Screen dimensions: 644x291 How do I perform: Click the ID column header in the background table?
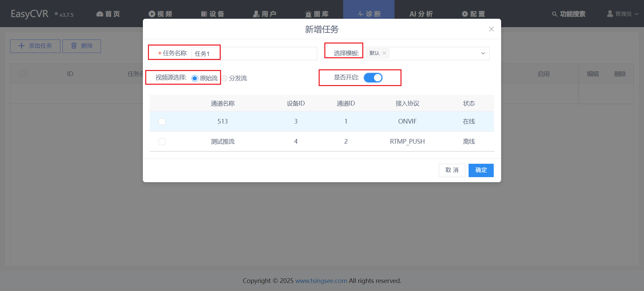(x=70, y=74)
